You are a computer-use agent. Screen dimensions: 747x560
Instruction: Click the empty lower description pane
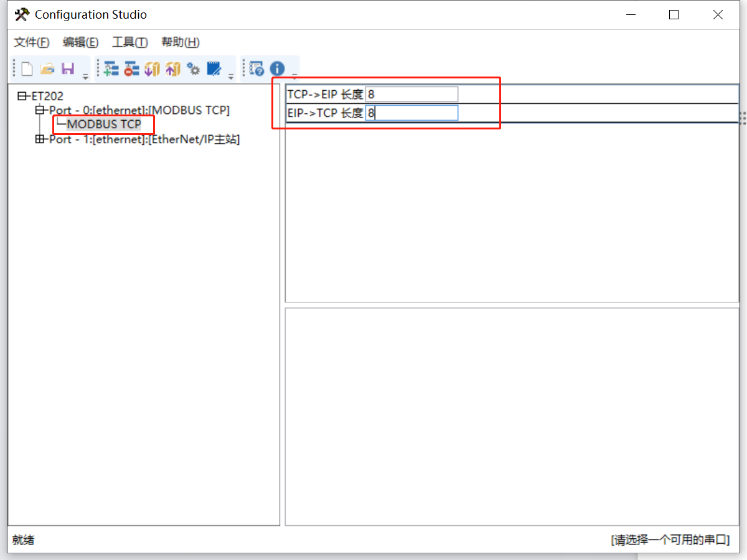click(x=512, y=416)
